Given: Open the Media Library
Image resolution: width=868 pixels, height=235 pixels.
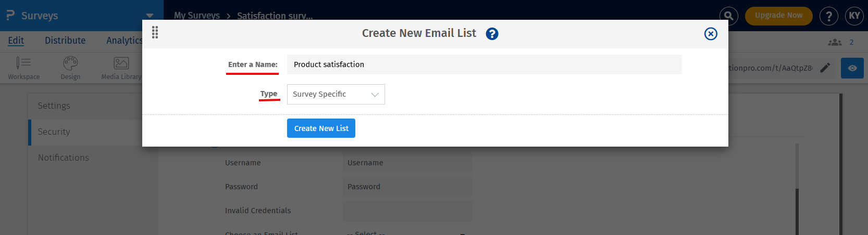Looking at the screenshot, I should 121,68.
